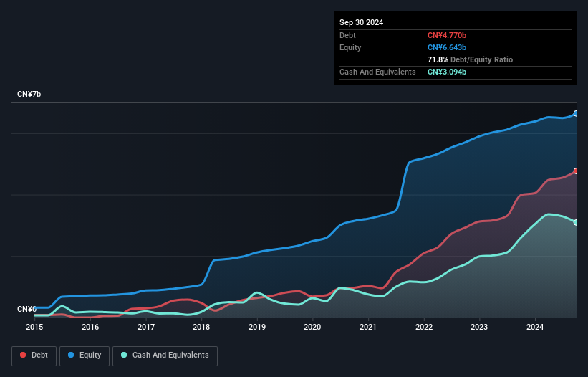The image size is (588, 377).
Task: Toggle the Cash And Equivalents series in the legend
Action: point(165,355)
